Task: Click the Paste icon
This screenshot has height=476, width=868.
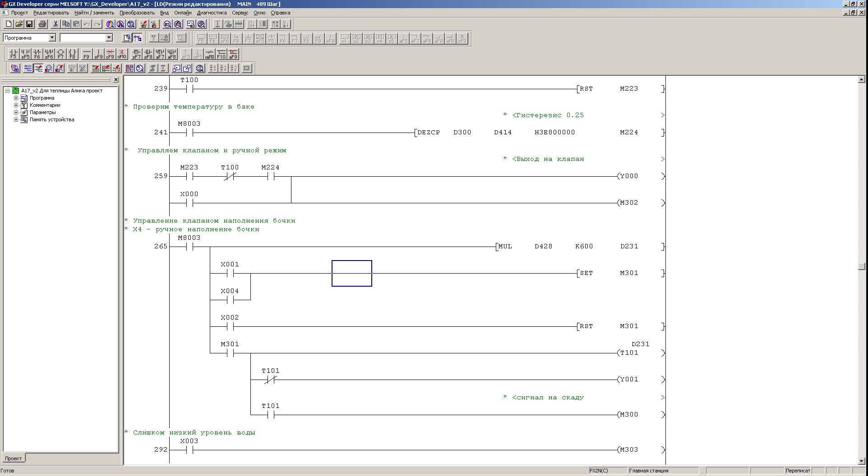Action: [76, 24]
